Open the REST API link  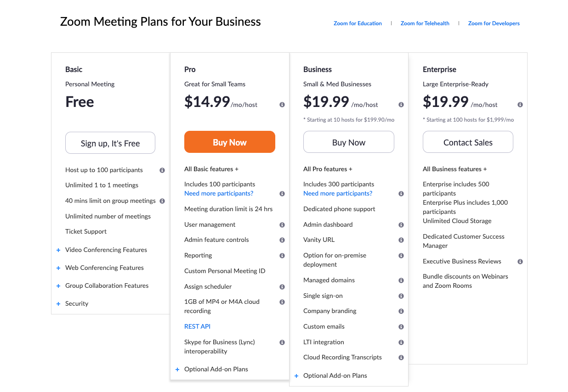pos(197,327)
